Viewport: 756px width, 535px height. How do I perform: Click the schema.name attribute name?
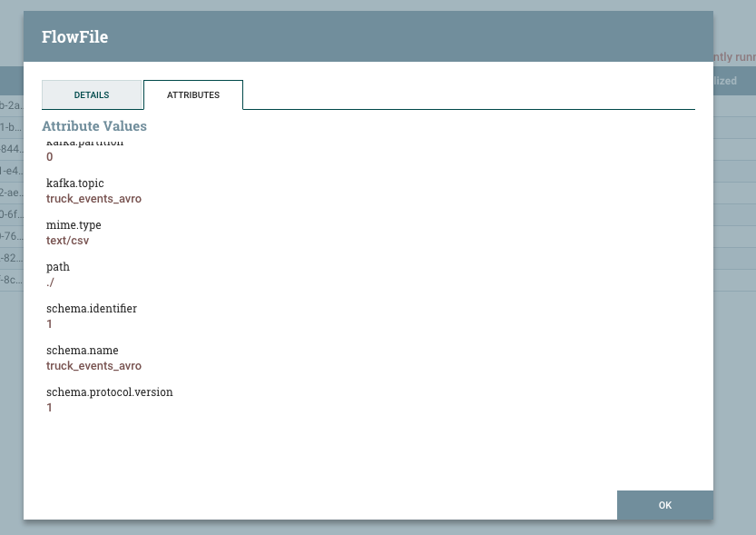coord(82,351)
